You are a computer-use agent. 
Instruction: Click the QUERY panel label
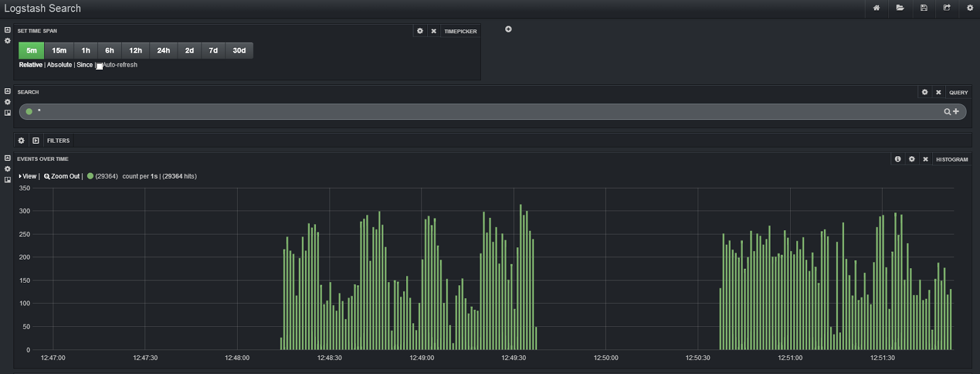pos(959,92)
